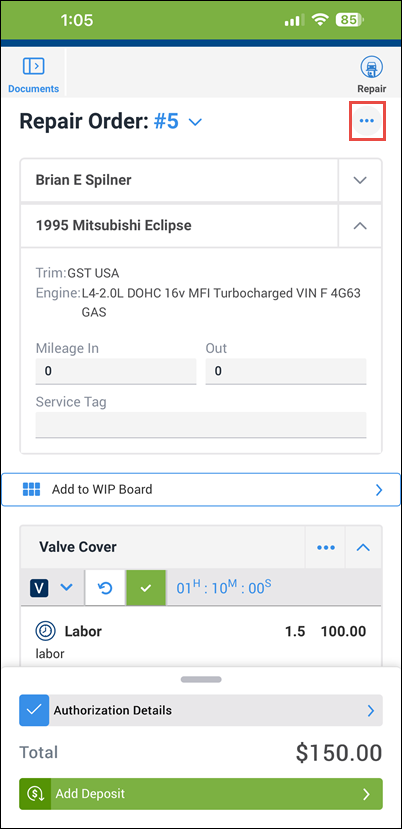
Task: Toggle the green job complete checkmark
Action: [146, 588]
